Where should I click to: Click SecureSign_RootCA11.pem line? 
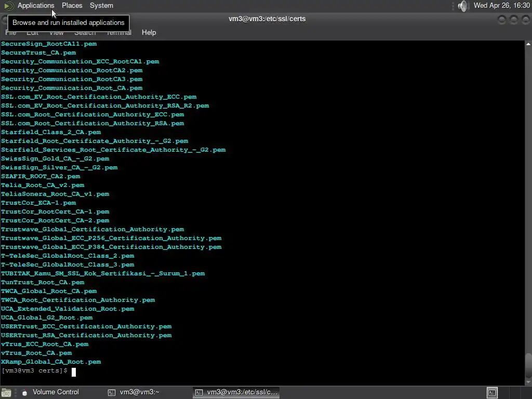tap(49, 44)
